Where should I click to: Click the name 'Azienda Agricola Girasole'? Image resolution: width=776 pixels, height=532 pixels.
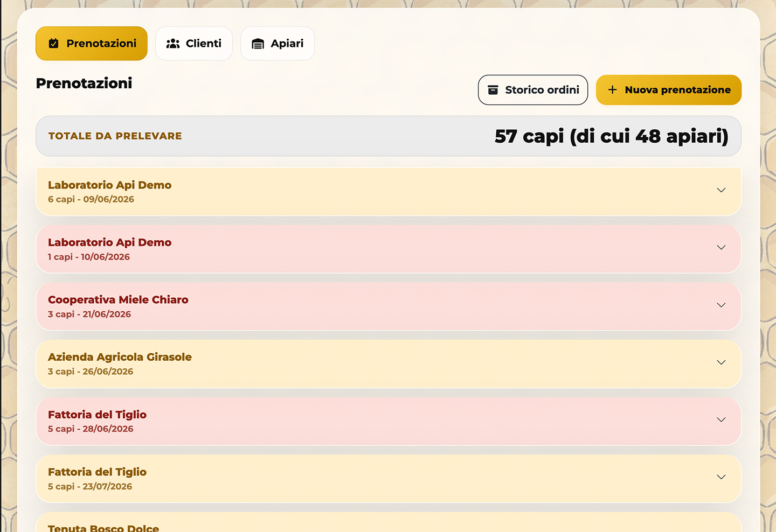pyautogui.click(x=120, y=357)
